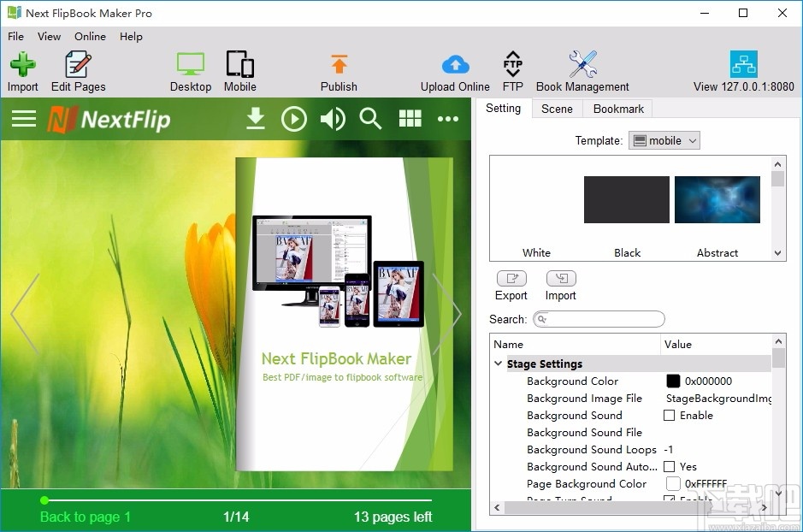Switch output to Mobile mode
The width and height of the screenshot is (803, 532).
coord(239,68)
